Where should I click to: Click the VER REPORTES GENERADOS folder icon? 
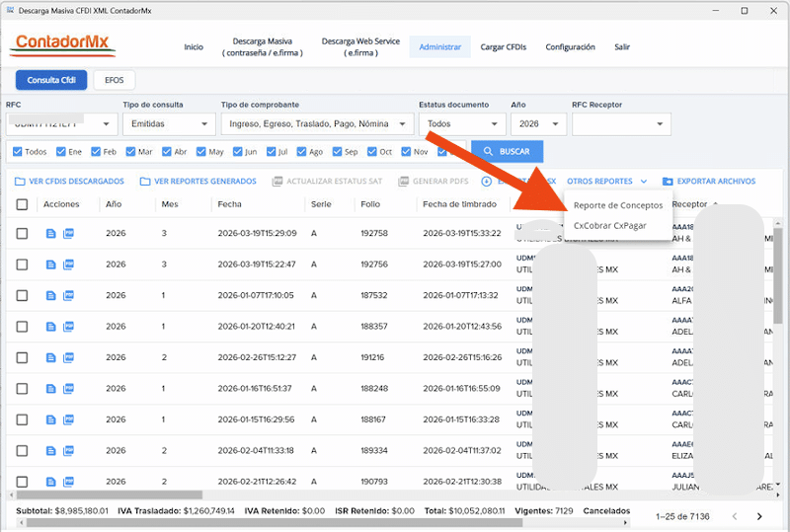(145, 182)
